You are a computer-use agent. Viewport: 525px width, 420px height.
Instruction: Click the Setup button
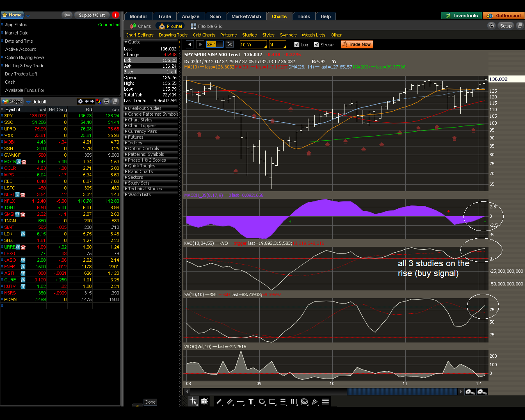[506, 25]
